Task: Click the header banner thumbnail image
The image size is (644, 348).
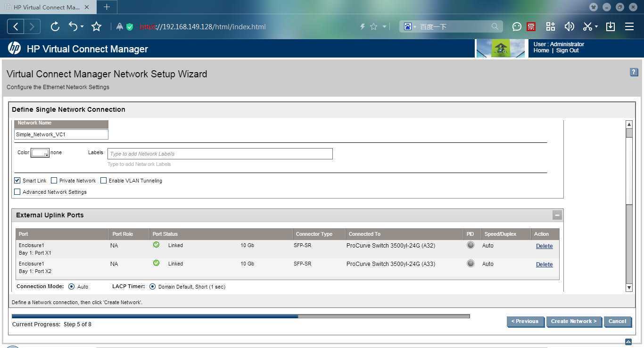Action: tap(501, 48)
